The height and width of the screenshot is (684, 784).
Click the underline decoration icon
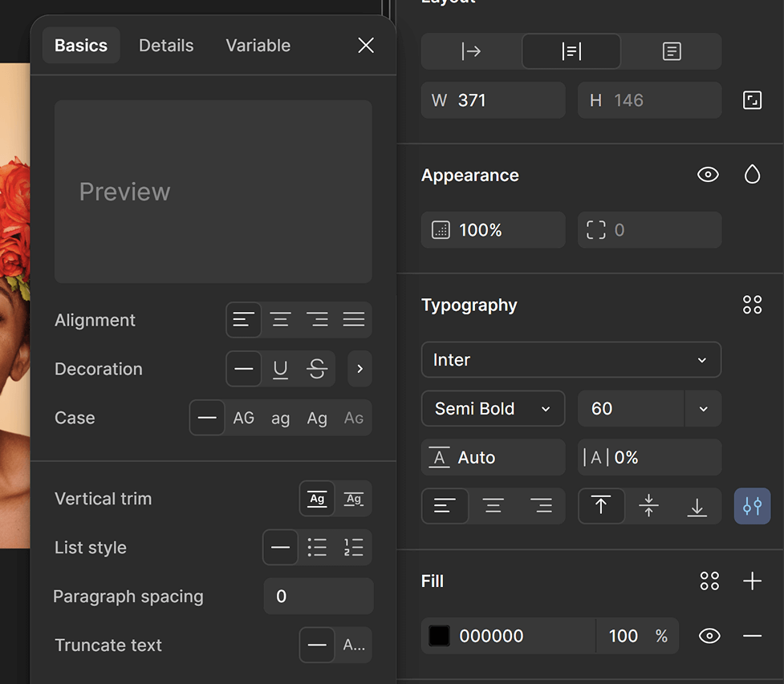click(x=280, y=369)
